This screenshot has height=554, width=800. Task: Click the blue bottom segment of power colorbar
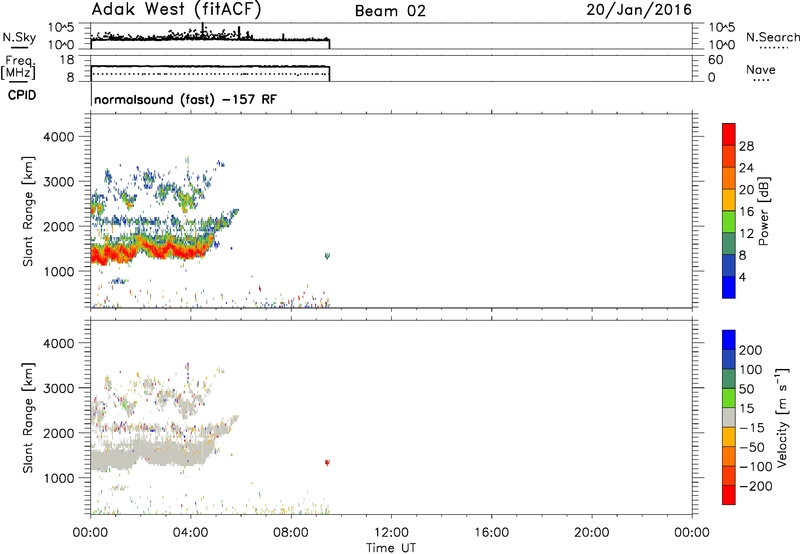(x=729, y=287)
